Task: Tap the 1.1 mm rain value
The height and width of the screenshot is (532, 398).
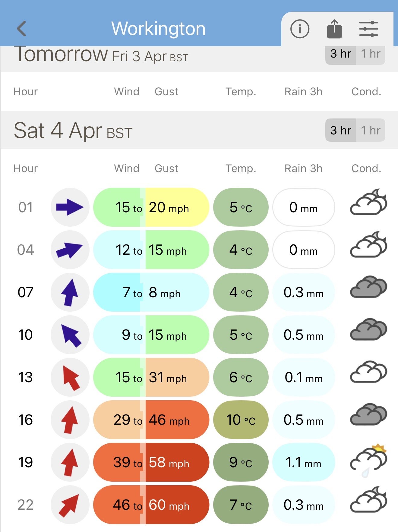Action: click(303, 462)
